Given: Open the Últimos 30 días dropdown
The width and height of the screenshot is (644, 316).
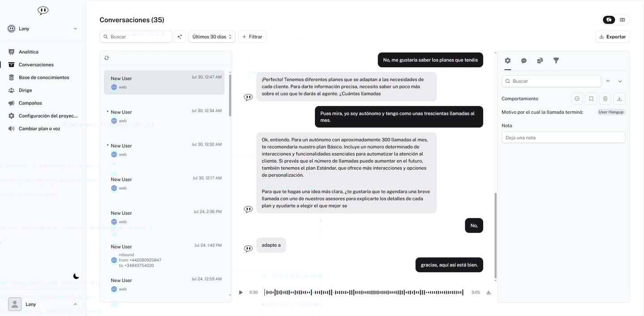Looking at the screenshot, I should (x=212, y=37).
